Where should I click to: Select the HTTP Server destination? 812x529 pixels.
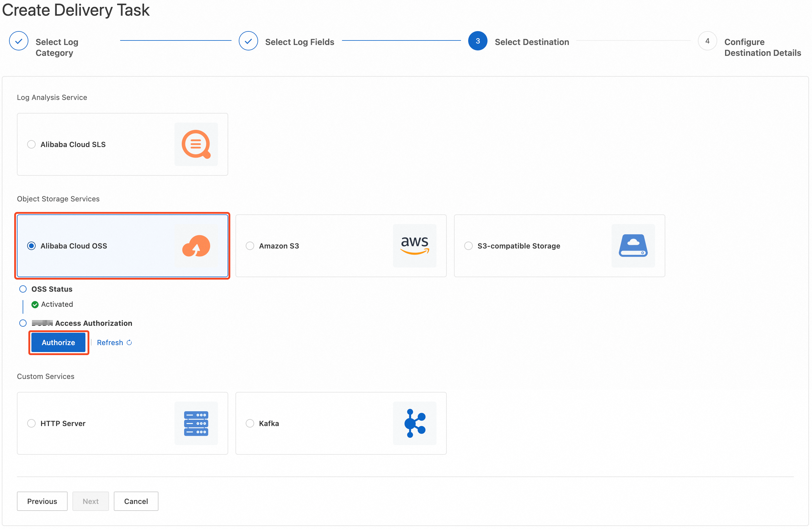31,423
